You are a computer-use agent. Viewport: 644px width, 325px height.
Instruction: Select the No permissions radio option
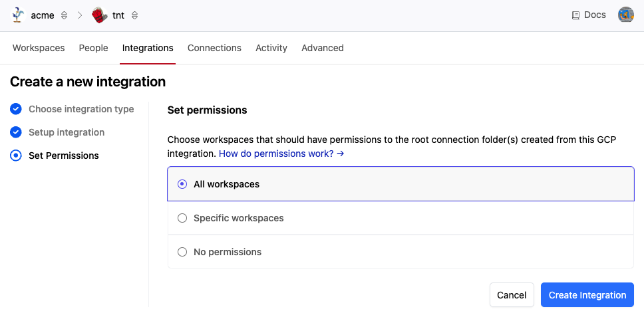point(182,252)
